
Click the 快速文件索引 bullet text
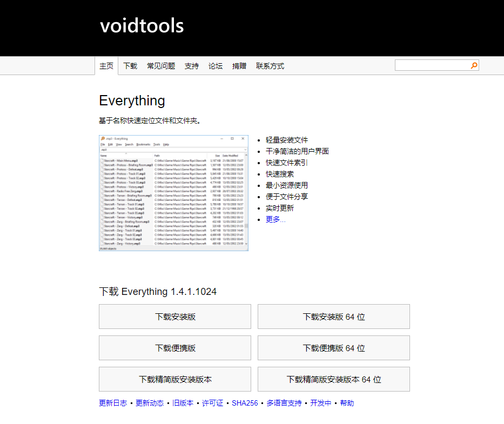click(287, 163)
